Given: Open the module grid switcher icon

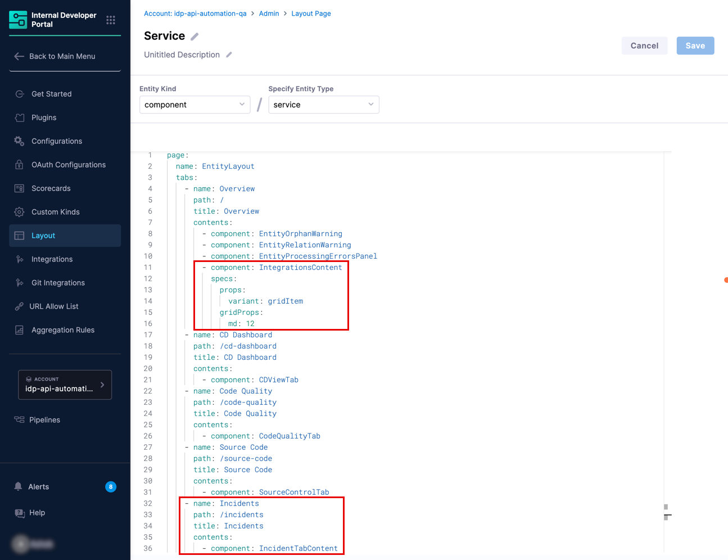Looking at the screenshot, I should tap(111, 20).
